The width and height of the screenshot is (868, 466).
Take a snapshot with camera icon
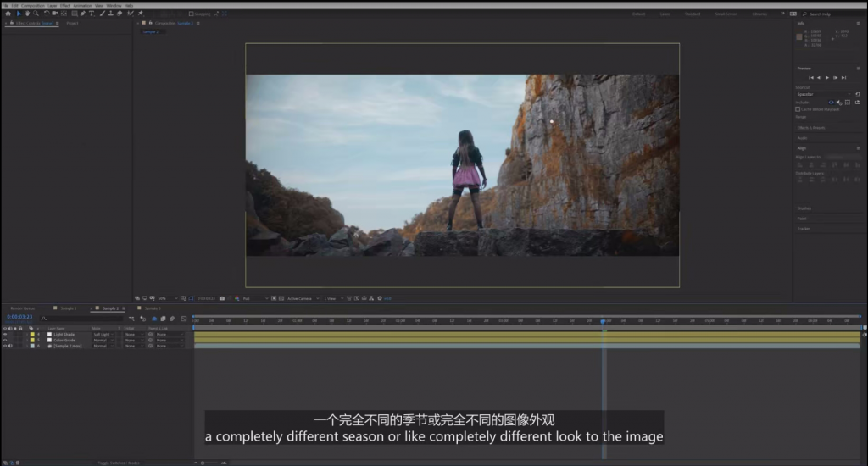click(x=222, y=298)
